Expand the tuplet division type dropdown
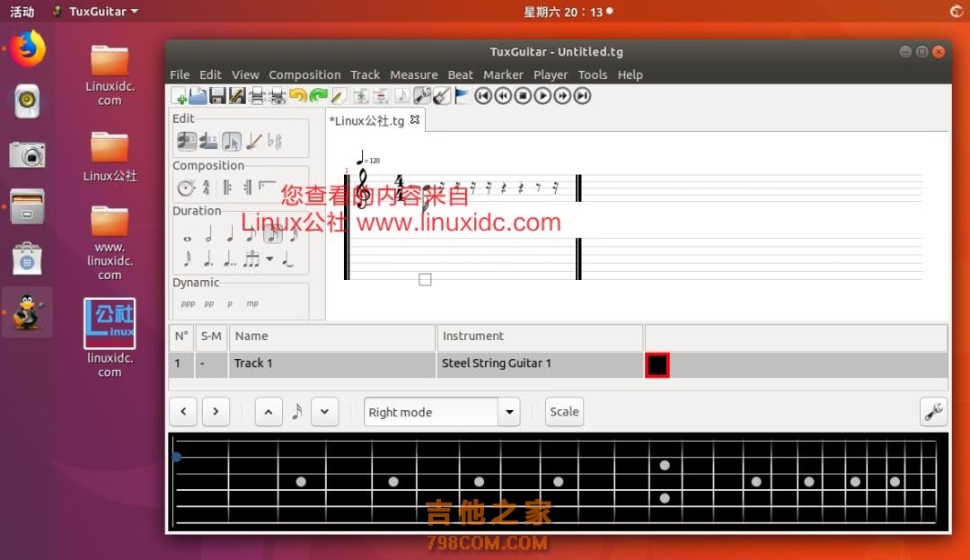 pyautogui.click(x=269, y=259)
